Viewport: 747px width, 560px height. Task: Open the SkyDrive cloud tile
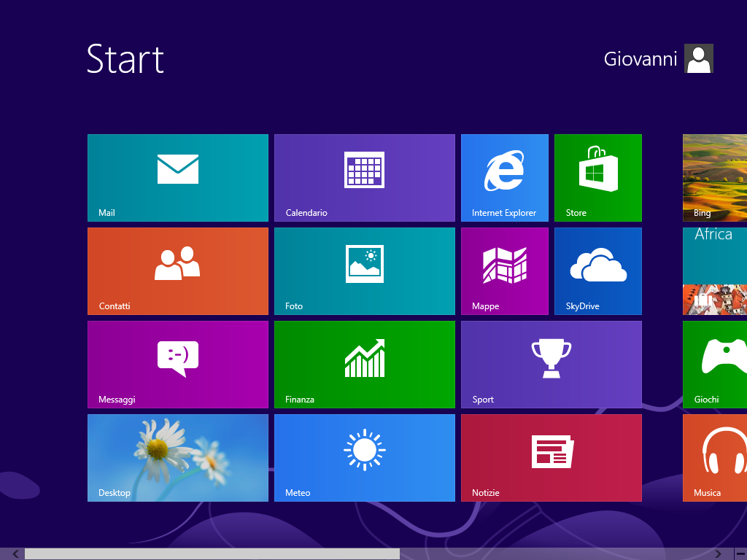(598, 271)
